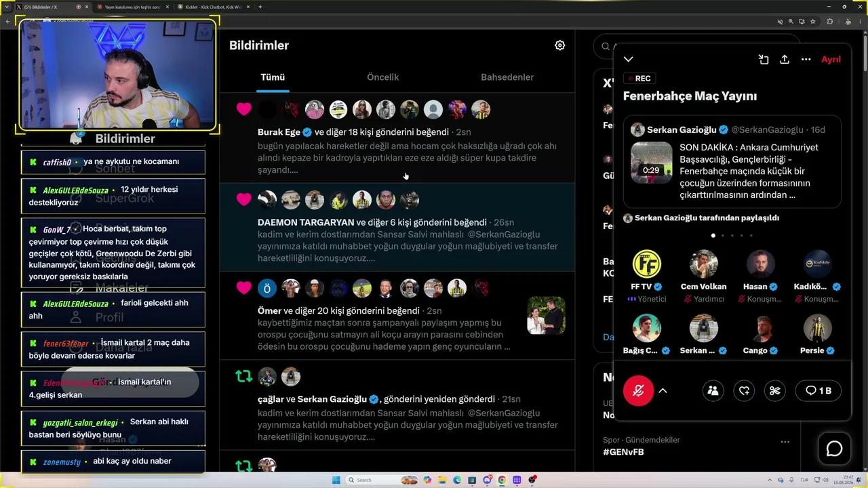Select Cem Volkan avatar in Space
868x488 pixels.
(703, 264)
